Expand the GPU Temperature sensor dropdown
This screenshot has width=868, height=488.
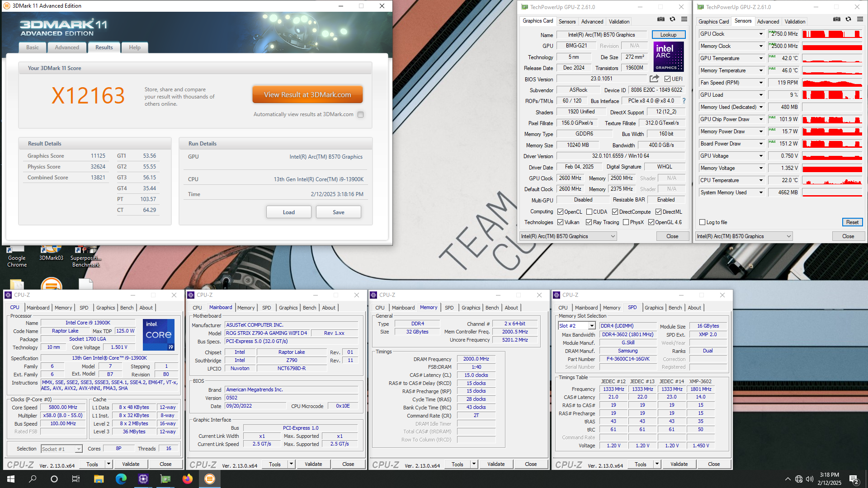[x=761, y=58]
